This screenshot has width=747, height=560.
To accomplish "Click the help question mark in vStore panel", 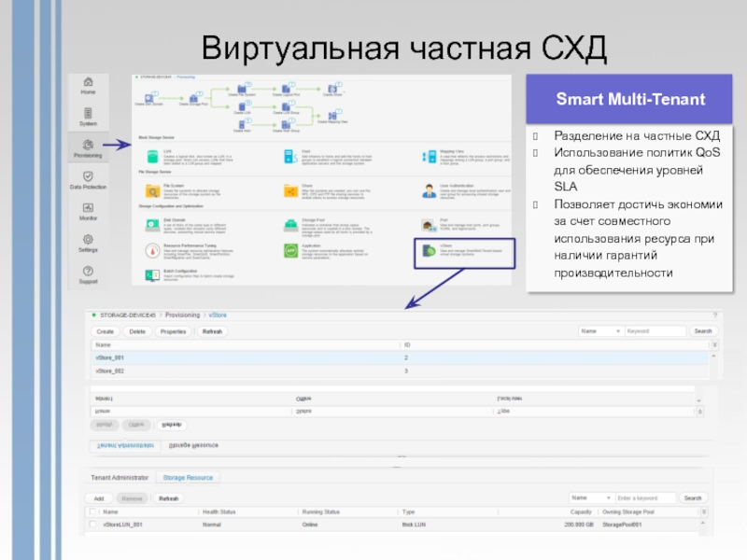I will coord(714,315).
